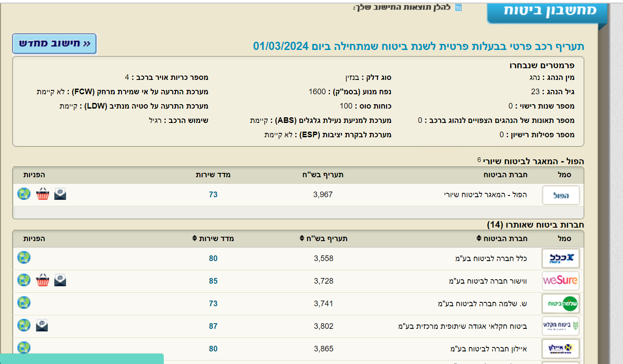Click service index 80 for כלל חברה לביטוח
The height and width of the screenshot is (364, 623).
(x=213, y=258)
